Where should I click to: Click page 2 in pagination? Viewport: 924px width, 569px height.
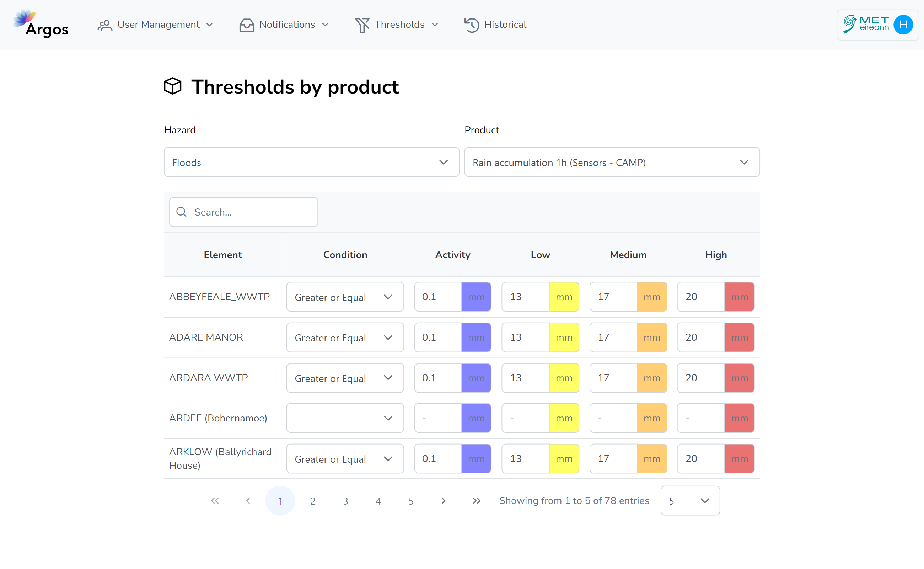pos(312,500)
